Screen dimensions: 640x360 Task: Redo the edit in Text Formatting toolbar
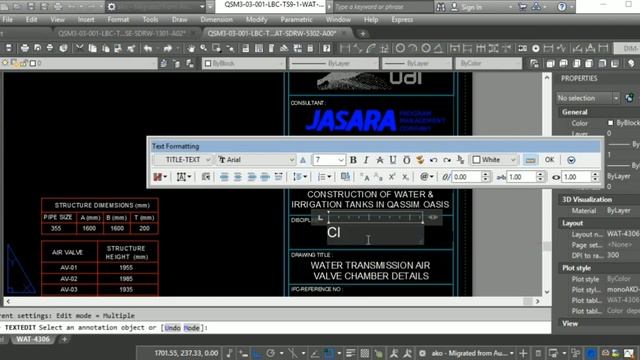[x=447, y=160]
